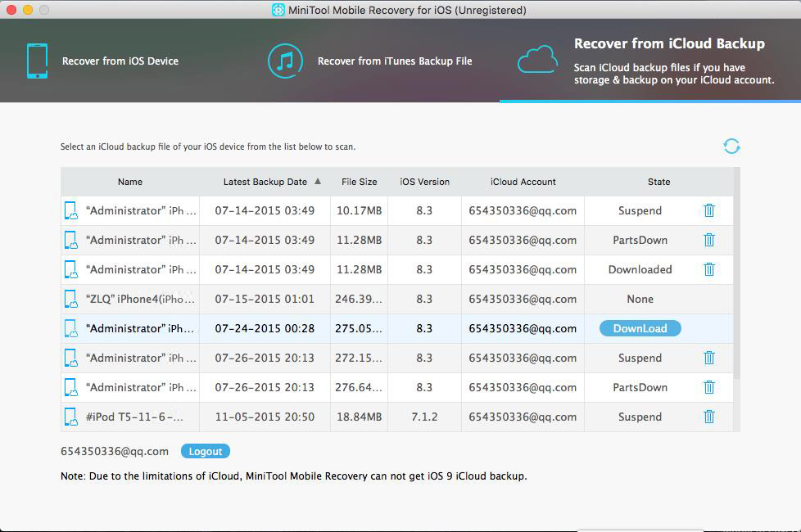Delete the iPod T5 backup
This screenshot has width=801, height=532.
709,417
